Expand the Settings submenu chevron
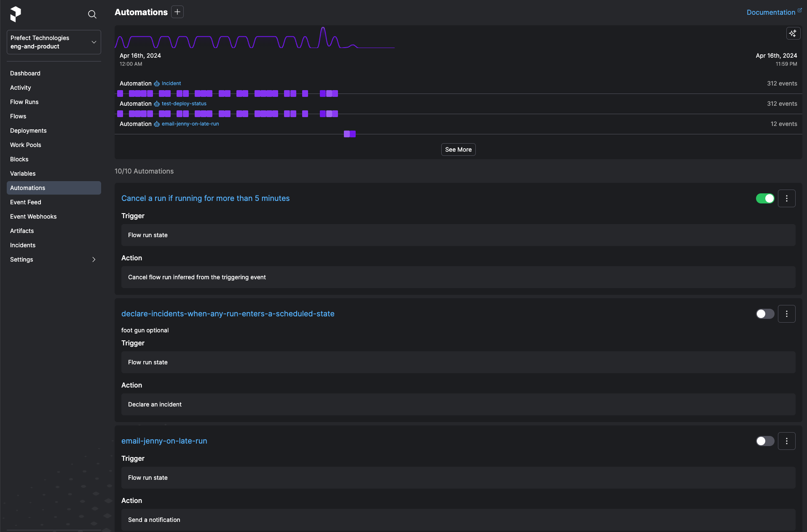807x532 pixels. tap(94, 259)
